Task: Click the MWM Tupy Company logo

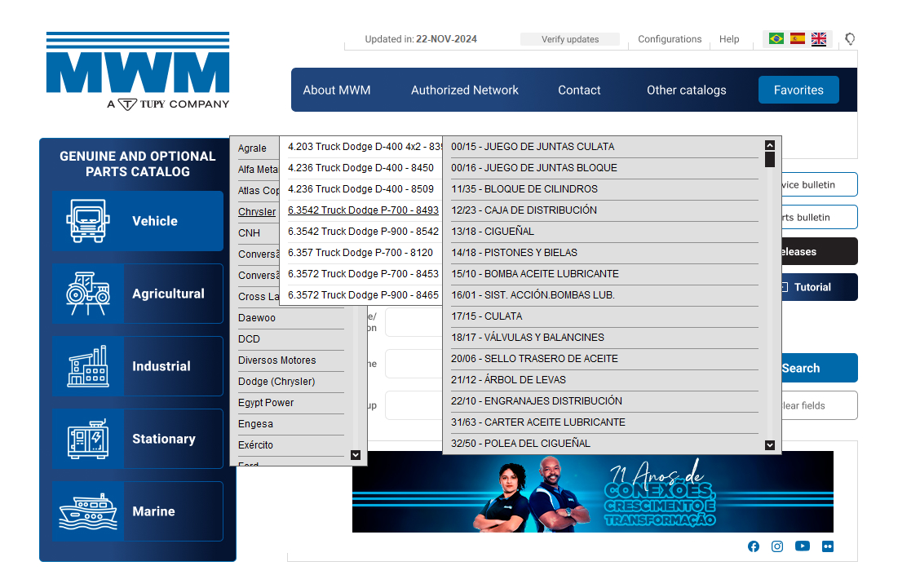Action: [x=138, y=72]
